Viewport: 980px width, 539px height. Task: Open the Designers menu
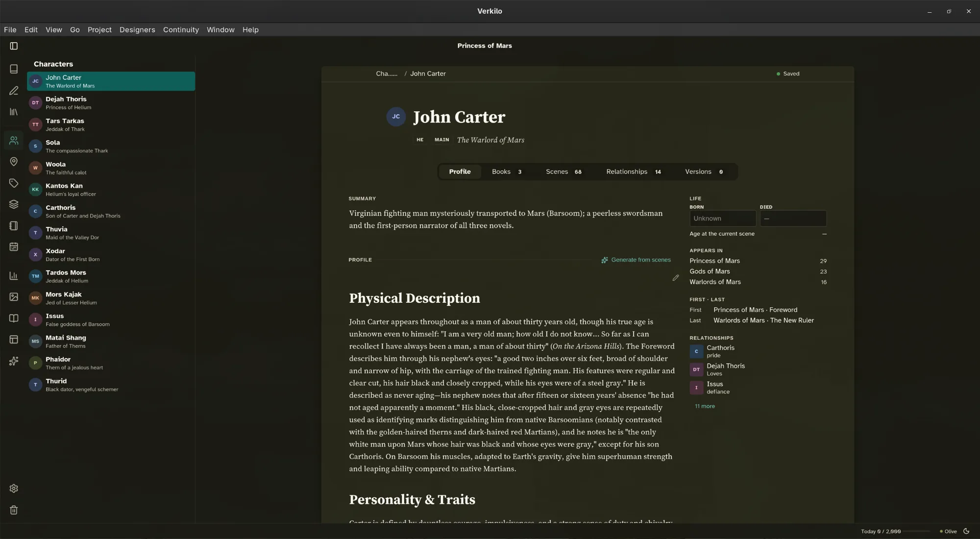(x=137, y=30)
